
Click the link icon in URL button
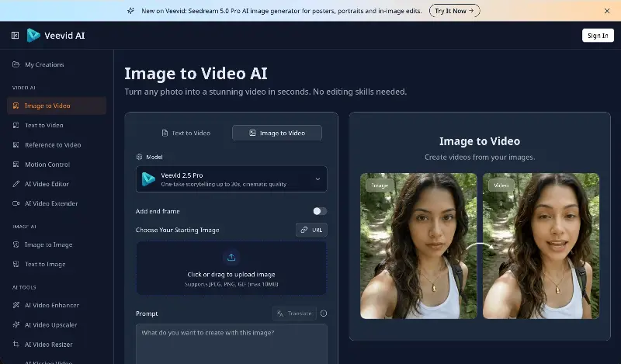(304, 230)
